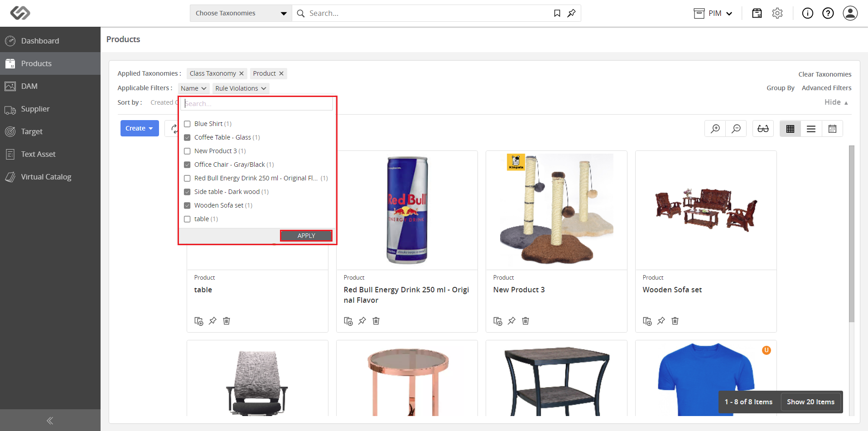Open Supplier in the sidebar
The width and height of the screenshot is (868, 431).
tap(50, 109)
